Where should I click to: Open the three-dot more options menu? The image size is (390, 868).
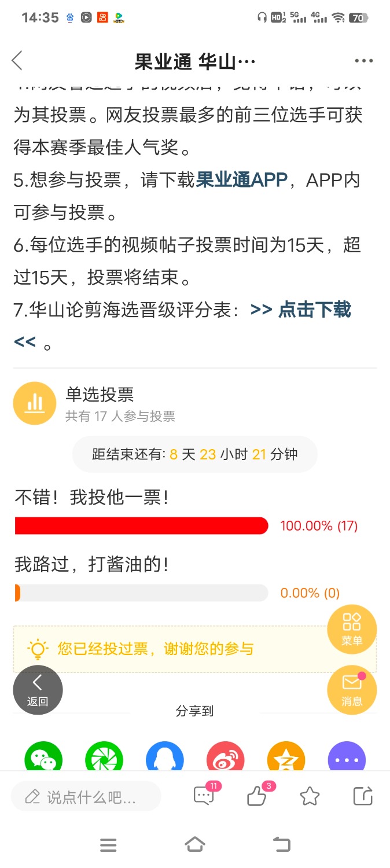363,61
